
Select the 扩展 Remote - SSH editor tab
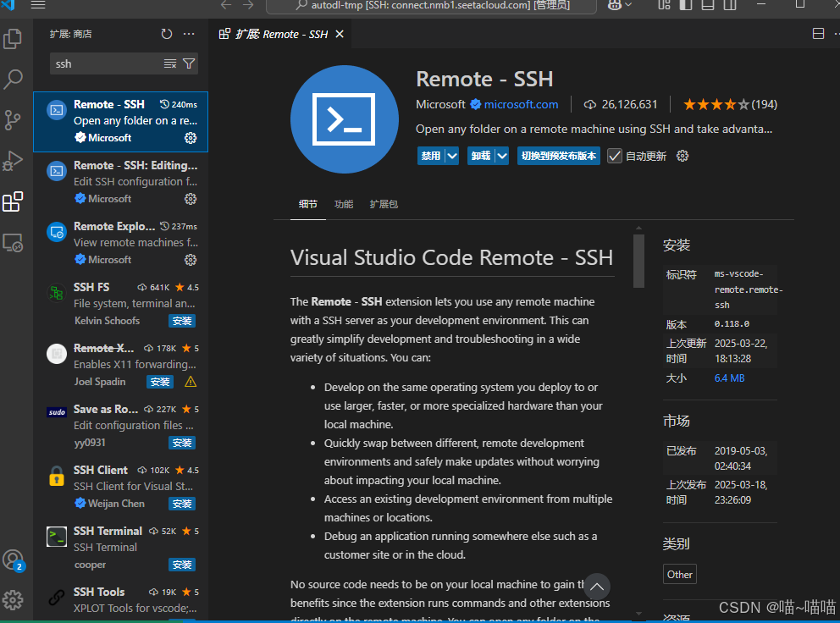coord(281,35)
